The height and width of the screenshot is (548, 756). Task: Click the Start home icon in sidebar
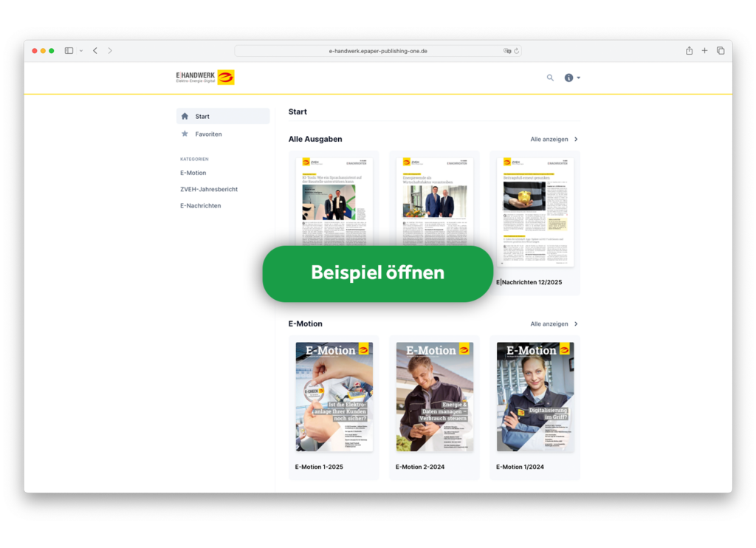click(185, 116)
